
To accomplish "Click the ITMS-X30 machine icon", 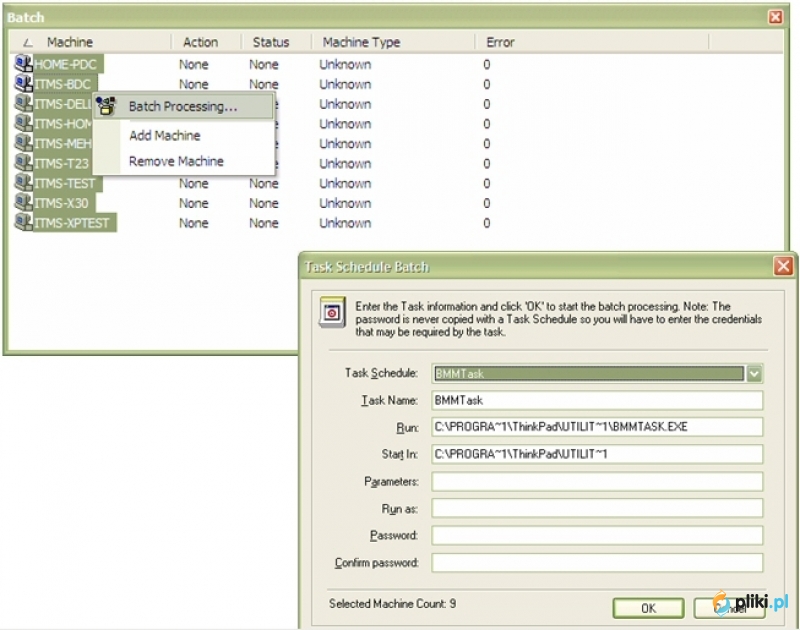I will click(x=23, y=203).
